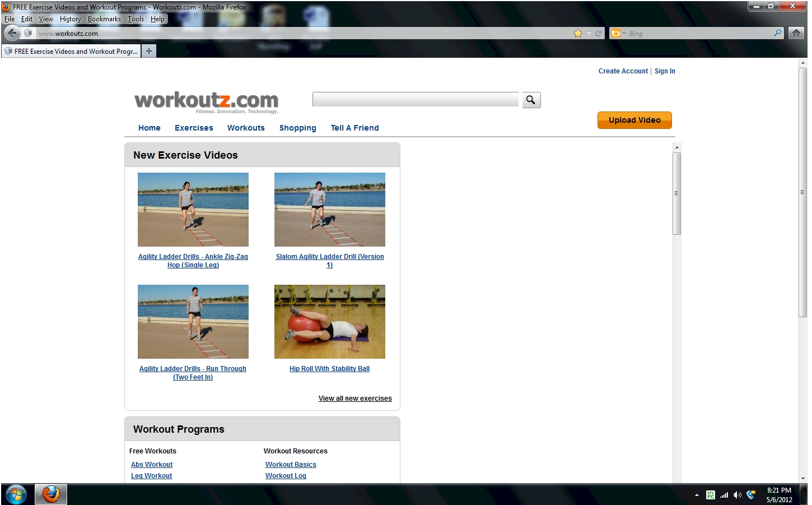Open Hip Roll With Stability Ball thumbnail
Screen dimensions: 812x505
tap(330, 322)
